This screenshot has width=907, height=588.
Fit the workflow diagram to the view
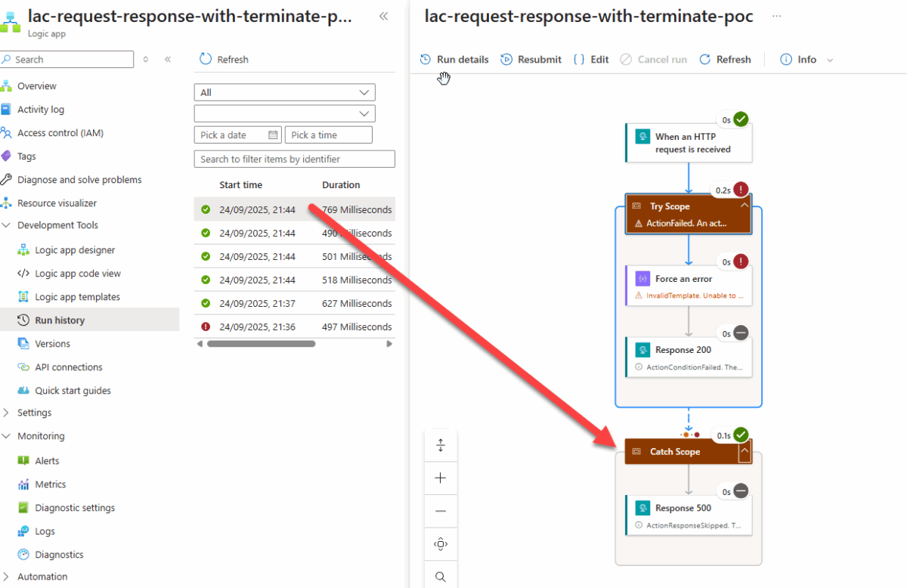[441, 444]
